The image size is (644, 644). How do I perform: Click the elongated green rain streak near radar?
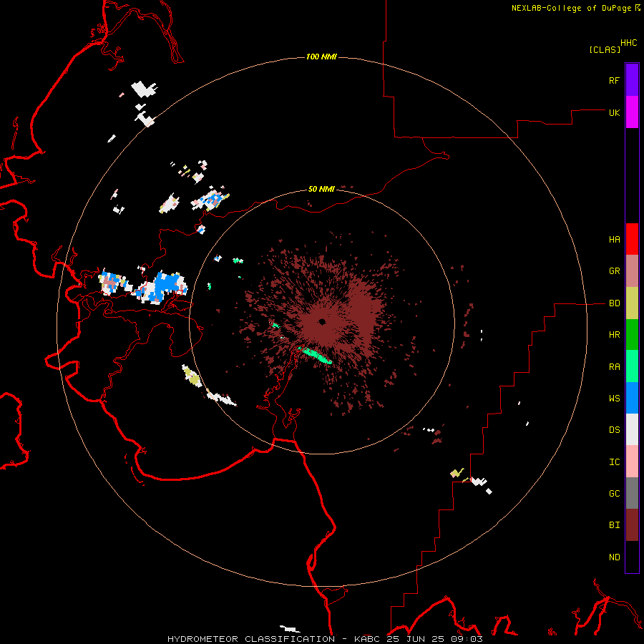tap(316, 355)
